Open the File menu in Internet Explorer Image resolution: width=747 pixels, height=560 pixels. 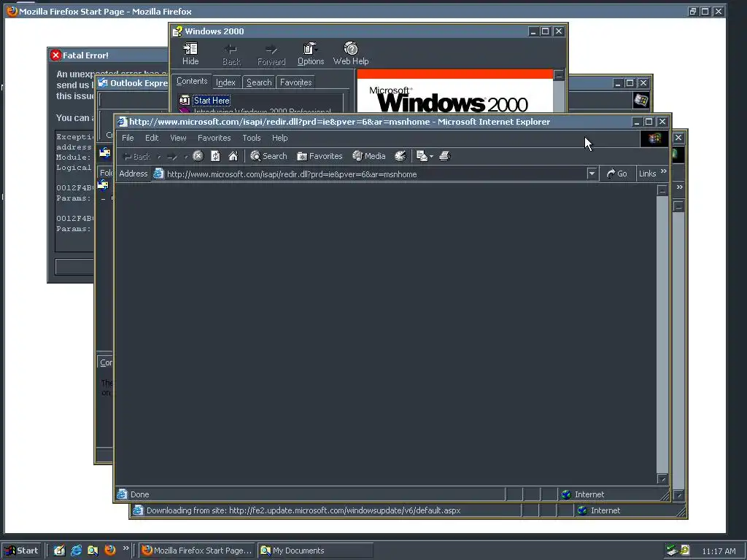128,138
